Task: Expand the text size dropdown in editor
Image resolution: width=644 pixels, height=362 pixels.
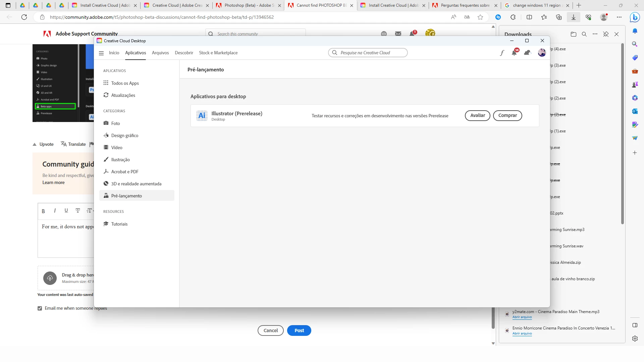Action: click(90, 210)
